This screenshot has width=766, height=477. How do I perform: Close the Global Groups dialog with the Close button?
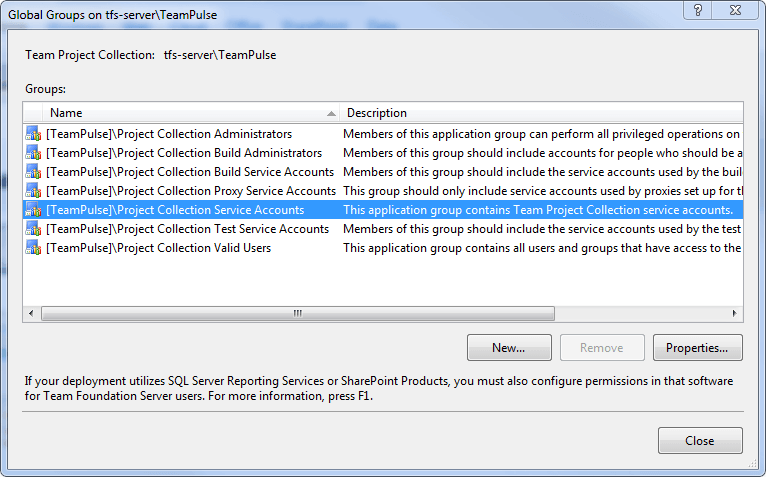click(x=700, y=440)
